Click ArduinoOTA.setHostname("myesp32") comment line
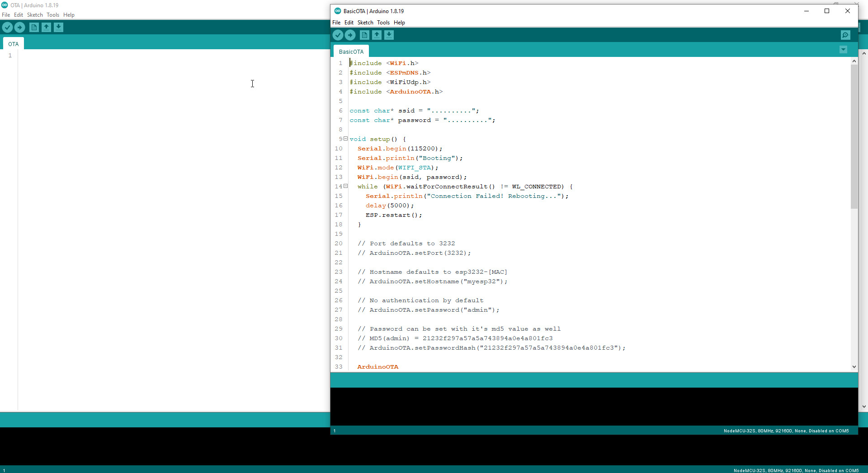The height and width of the screenshot is (473, 868). tap(433, 281)
